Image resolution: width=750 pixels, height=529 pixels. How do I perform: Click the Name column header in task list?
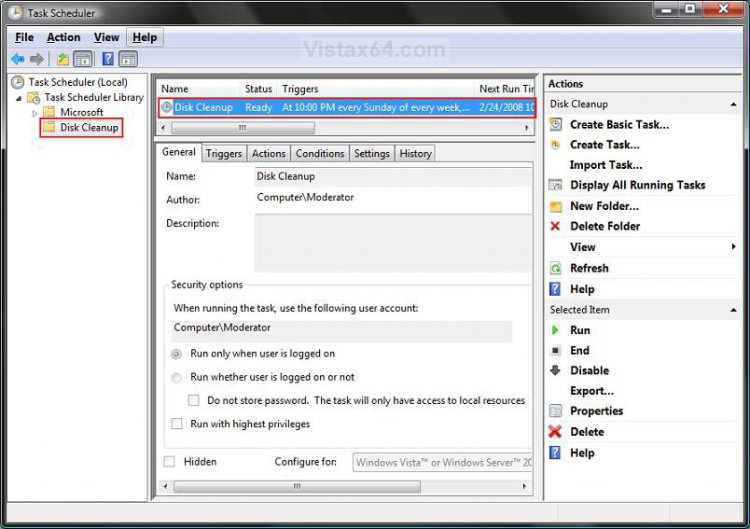coord(199,89)
